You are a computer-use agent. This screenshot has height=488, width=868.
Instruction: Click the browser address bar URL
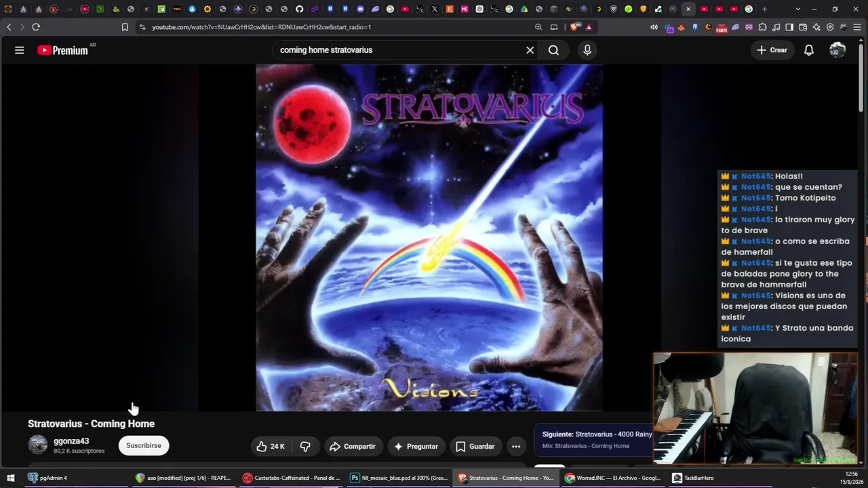[261, 27]
